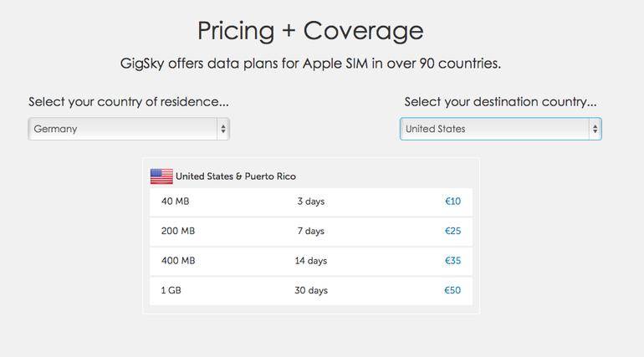Select the €10 price link
Image resolution: width=644 pixels, height=357 pixels.
click(x=452, y=201)
